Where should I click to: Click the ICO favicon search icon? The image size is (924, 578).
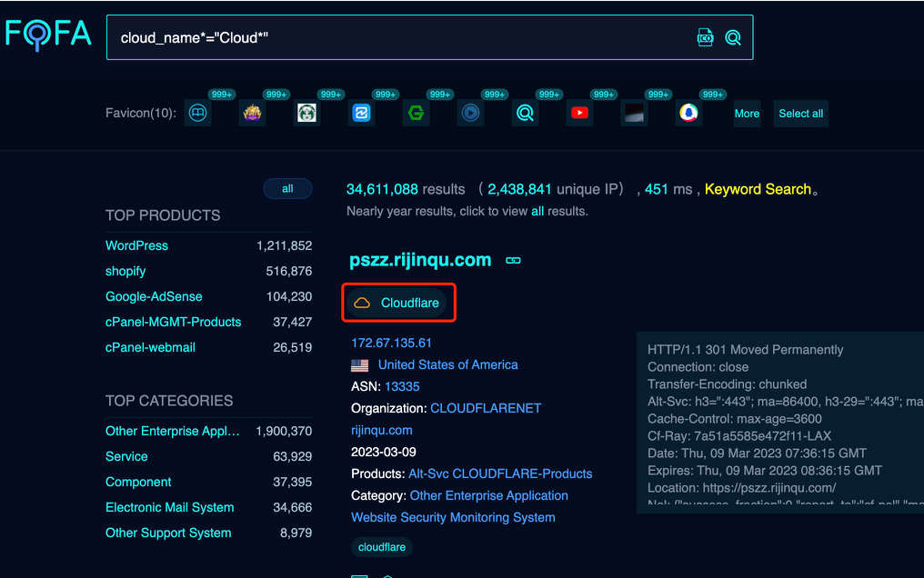705,37
